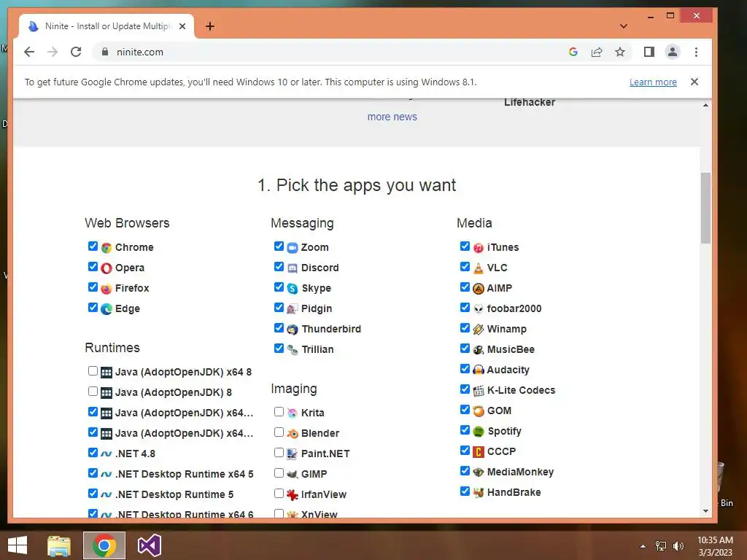
Task: Click the network icon in system tray
Action: 661,546
